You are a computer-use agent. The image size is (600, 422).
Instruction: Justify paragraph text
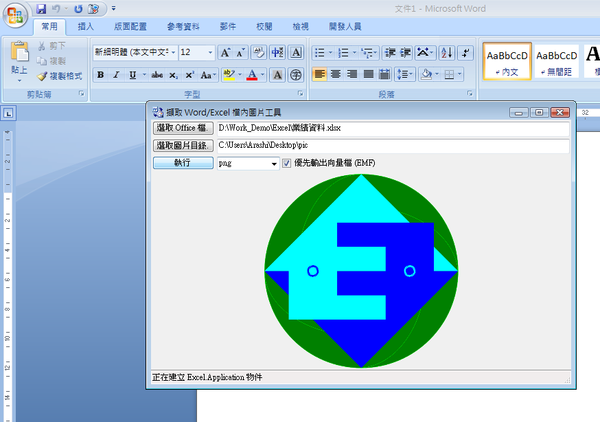(x=368, y=74)
